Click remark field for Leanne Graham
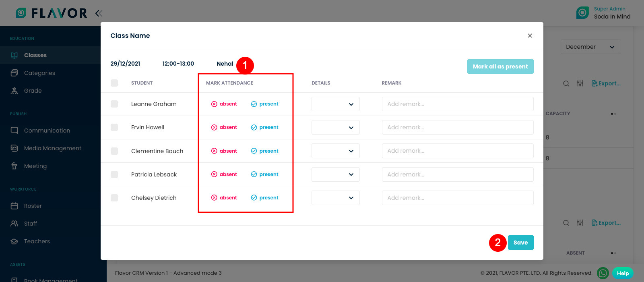Screen dimensions: 644x282 [x=458, y=104]
